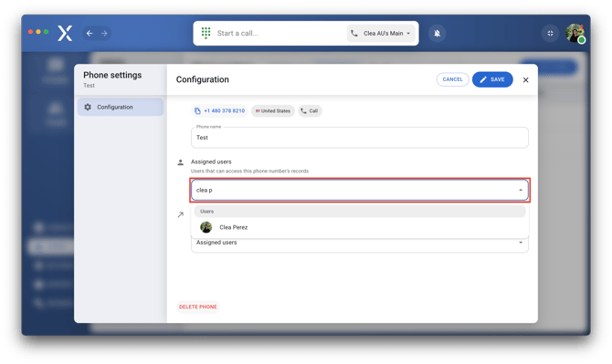The width and height of the screenshot is (612, 364).
Task: Select the Configuration sidebar tab
Action: click(121, 107)
